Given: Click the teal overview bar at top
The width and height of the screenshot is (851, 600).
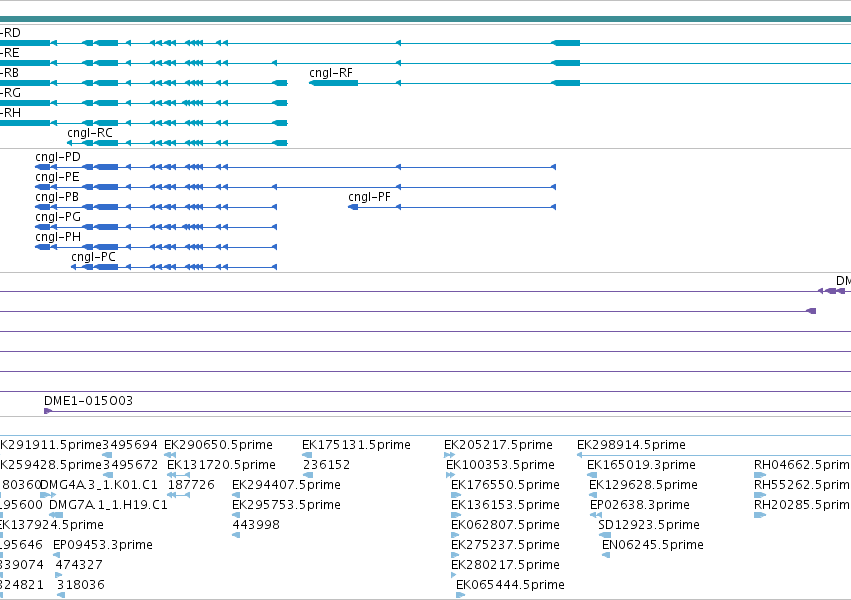Looking at the screenshot, I should tap(426, 19).
